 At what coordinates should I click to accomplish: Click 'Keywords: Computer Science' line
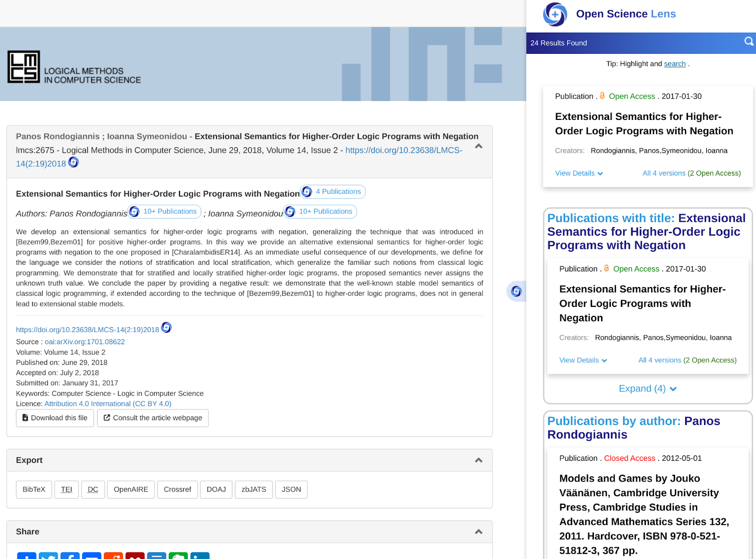(x=110, y=393)
